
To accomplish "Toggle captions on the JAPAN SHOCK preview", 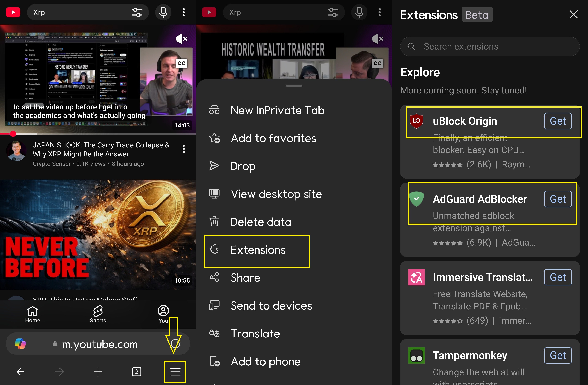I will [x=182, y=63].
